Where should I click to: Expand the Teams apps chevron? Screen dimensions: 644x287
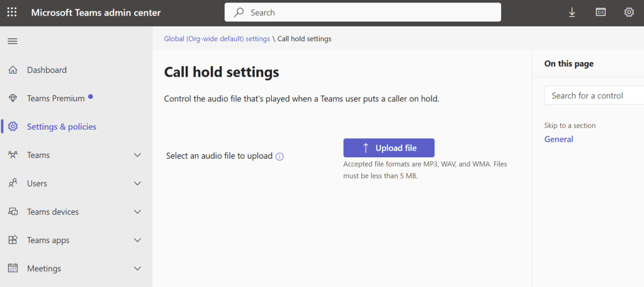pyautogui.click(x=138, y=240)
